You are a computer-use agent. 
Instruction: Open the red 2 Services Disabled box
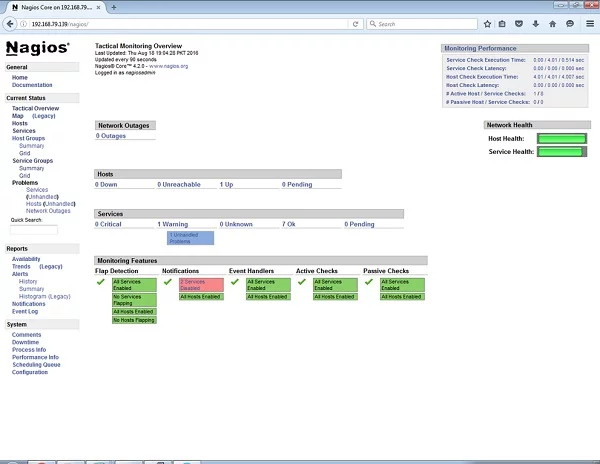coord(201,285)
